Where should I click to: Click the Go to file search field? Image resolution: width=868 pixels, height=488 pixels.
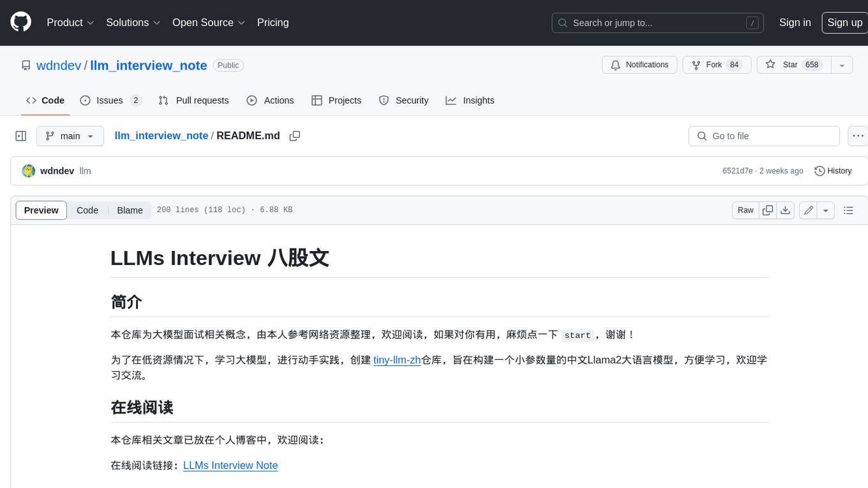(764, 136)
